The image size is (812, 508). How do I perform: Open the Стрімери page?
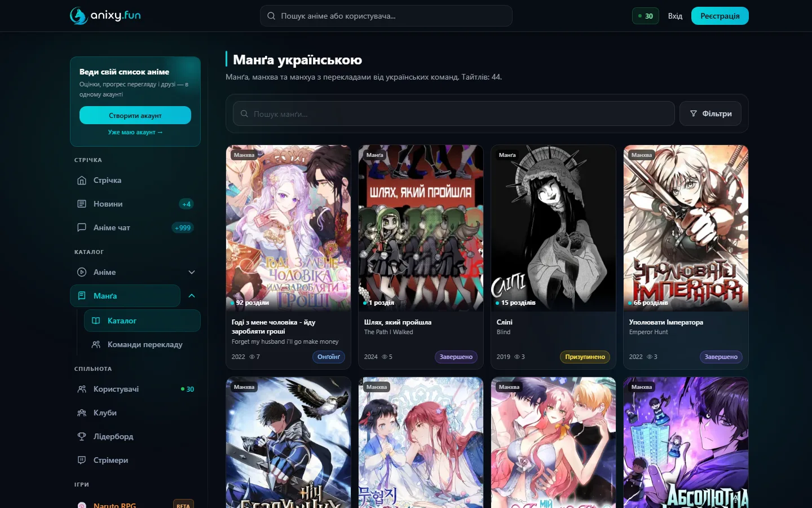[135, 460]
